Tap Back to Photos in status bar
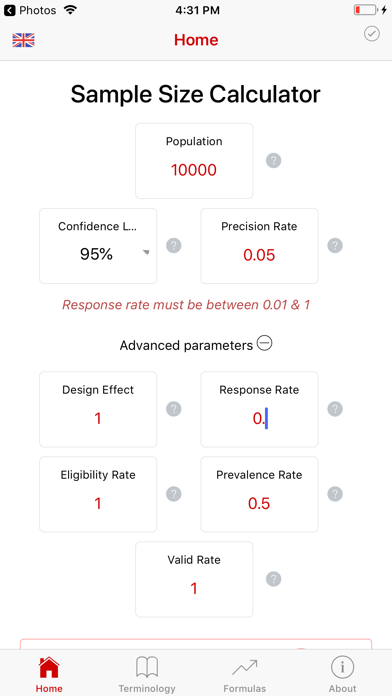The height and width of the screenshot is (696, 392). [30, 10]
